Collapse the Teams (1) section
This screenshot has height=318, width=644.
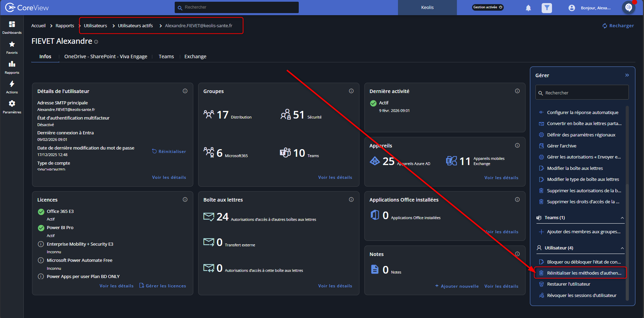coord(622,218)
